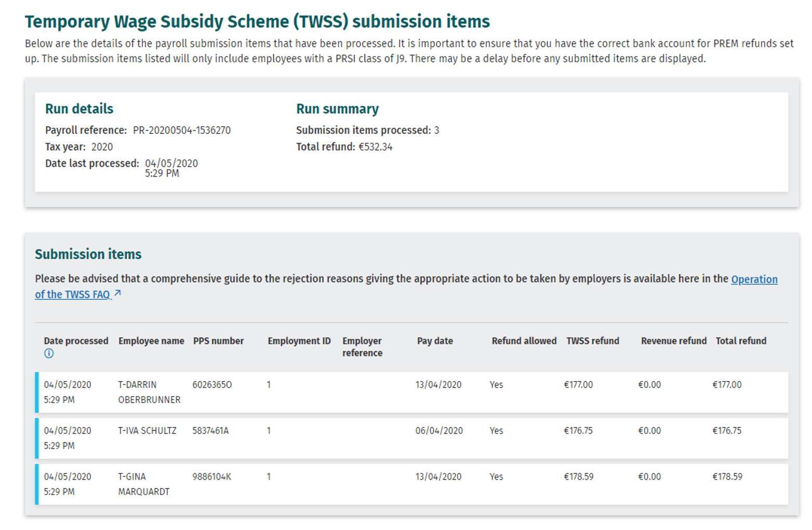Click the external-link arrow after TWSS FAQ link
This screenshot has width=812, height=530.
point(117,293)
